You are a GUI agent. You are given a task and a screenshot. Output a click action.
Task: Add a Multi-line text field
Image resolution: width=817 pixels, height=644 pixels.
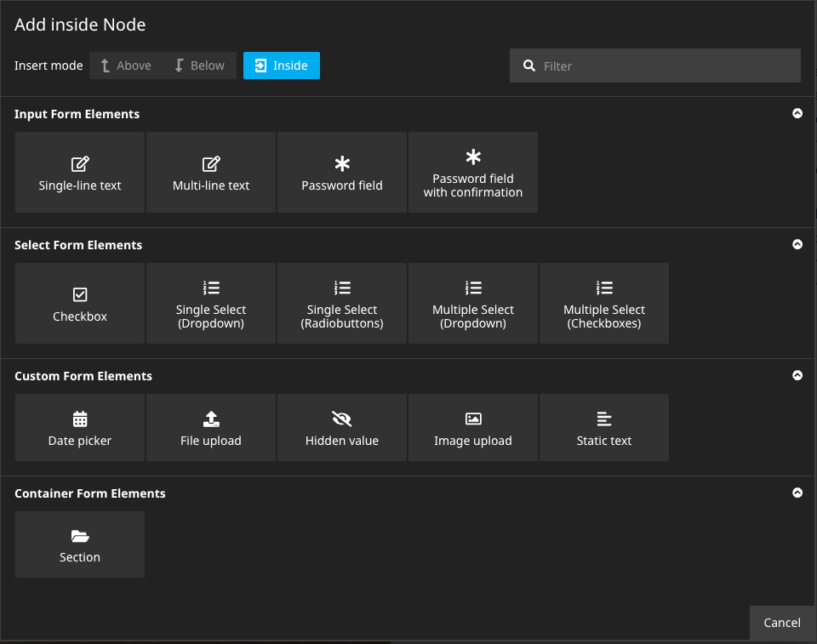[x=210, y=172]
